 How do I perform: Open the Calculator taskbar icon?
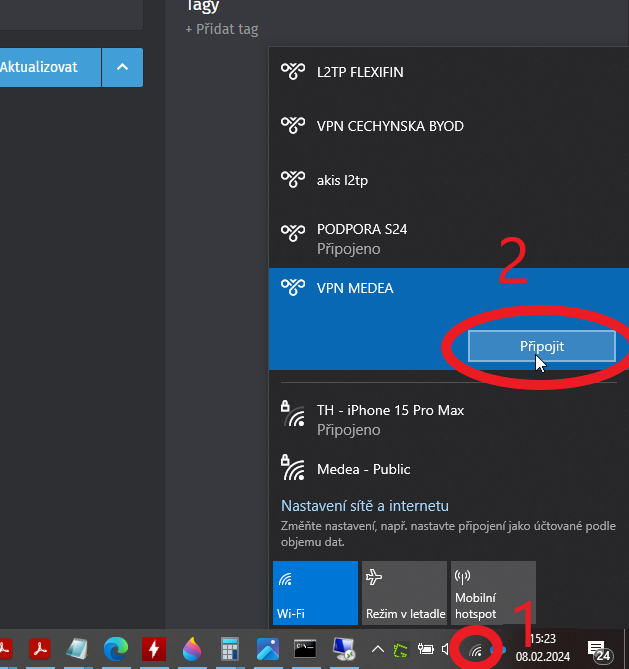click(230, 649)
